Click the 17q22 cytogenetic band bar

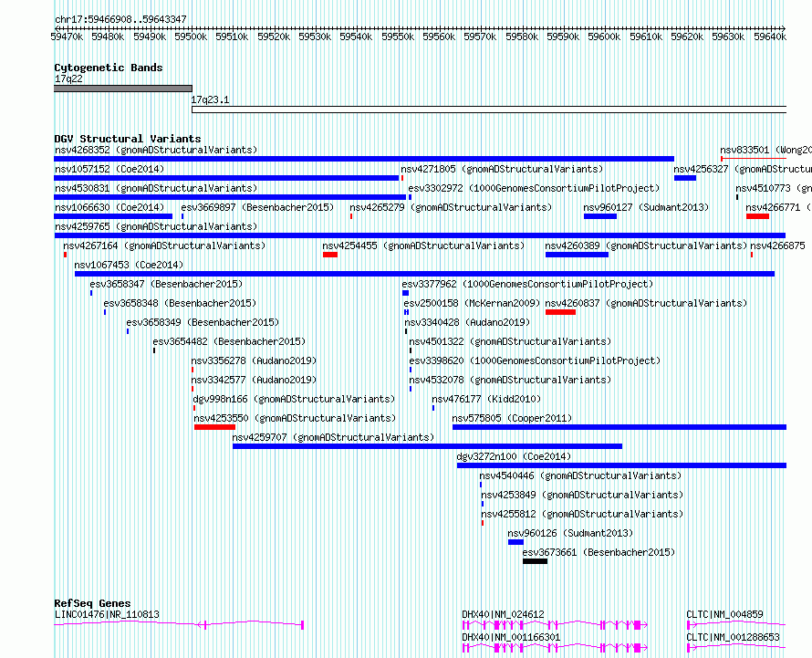[123, 89]
